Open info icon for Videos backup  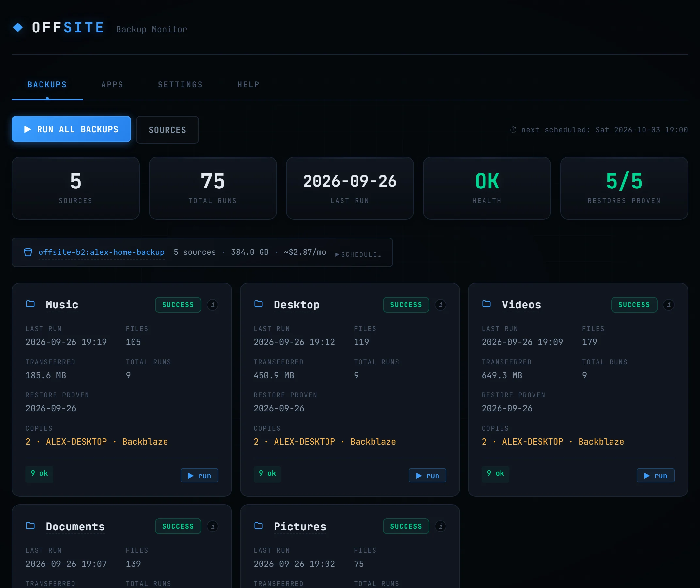(669, 305)
